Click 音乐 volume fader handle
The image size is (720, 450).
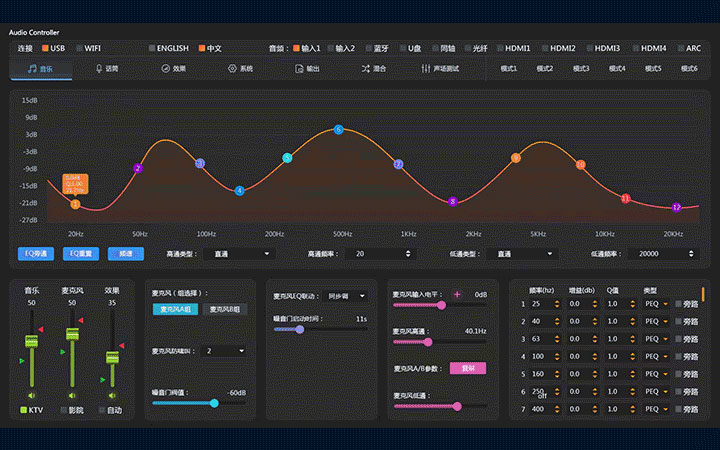click(x=31, y=341)
